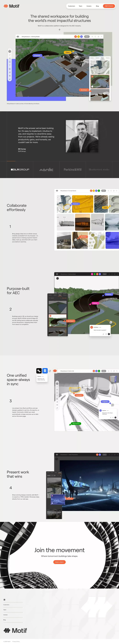This screenshot has height=644, width=119.
Task: Click the Rhino app icon
Action: (x=39, y=371)
